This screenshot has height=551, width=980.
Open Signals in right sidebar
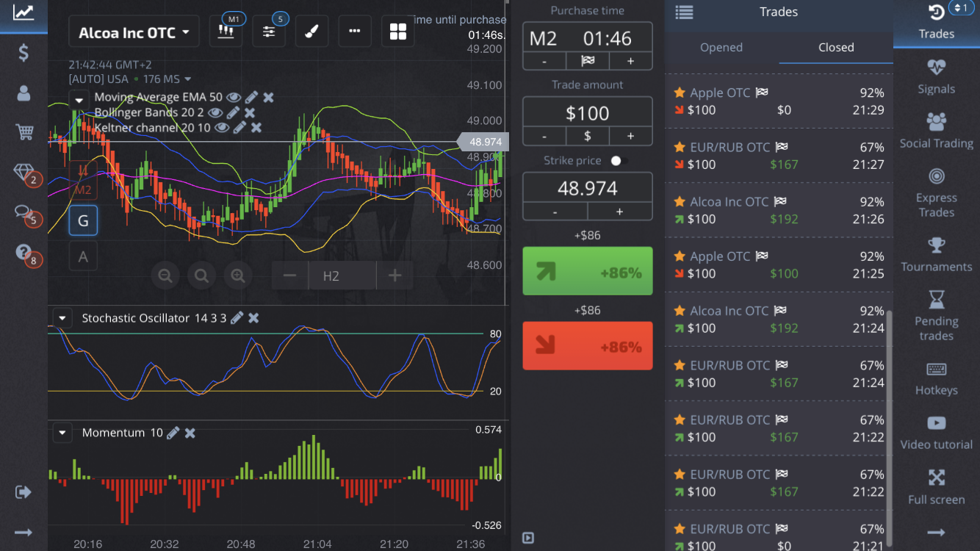[937, 77]
